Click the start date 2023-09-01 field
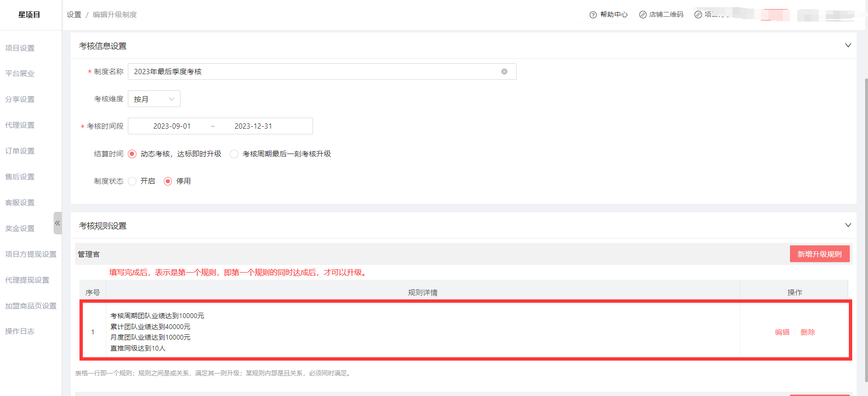 [172, 126]
